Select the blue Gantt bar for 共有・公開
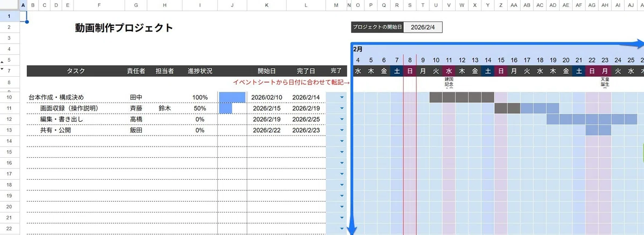The height and width of the screenshot is (235, 644). click(598, 130)
